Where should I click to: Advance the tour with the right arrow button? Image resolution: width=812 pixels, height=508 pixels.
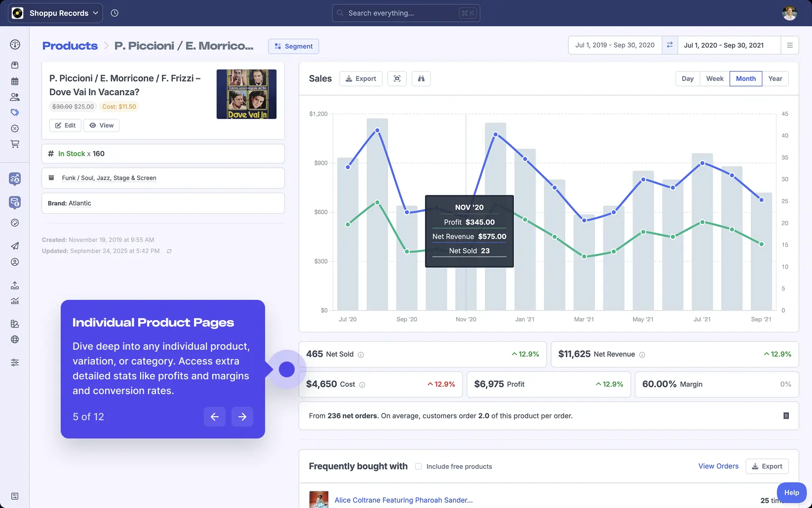point(242,417)
